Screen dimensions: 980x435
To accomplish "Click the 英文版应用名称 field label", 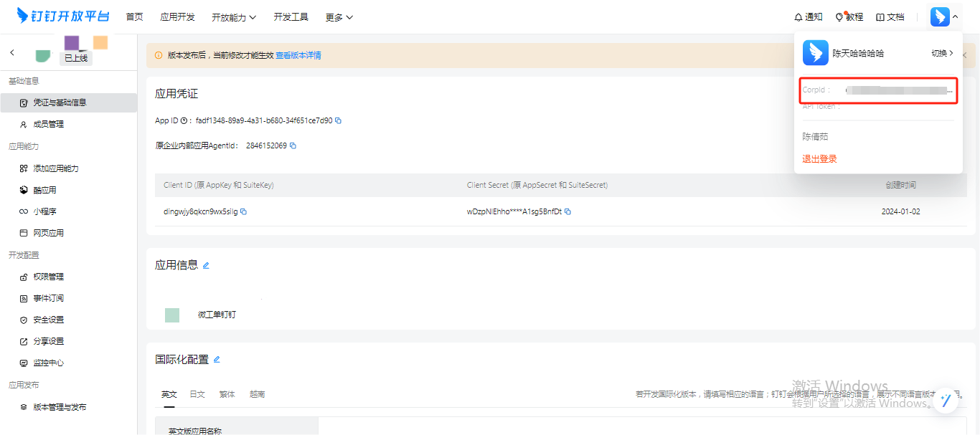I will (x=195, y=431).
